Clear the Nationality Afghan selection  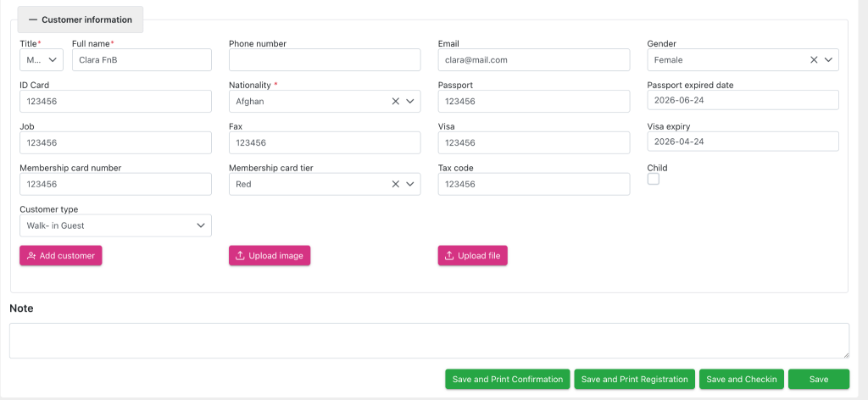396,101
